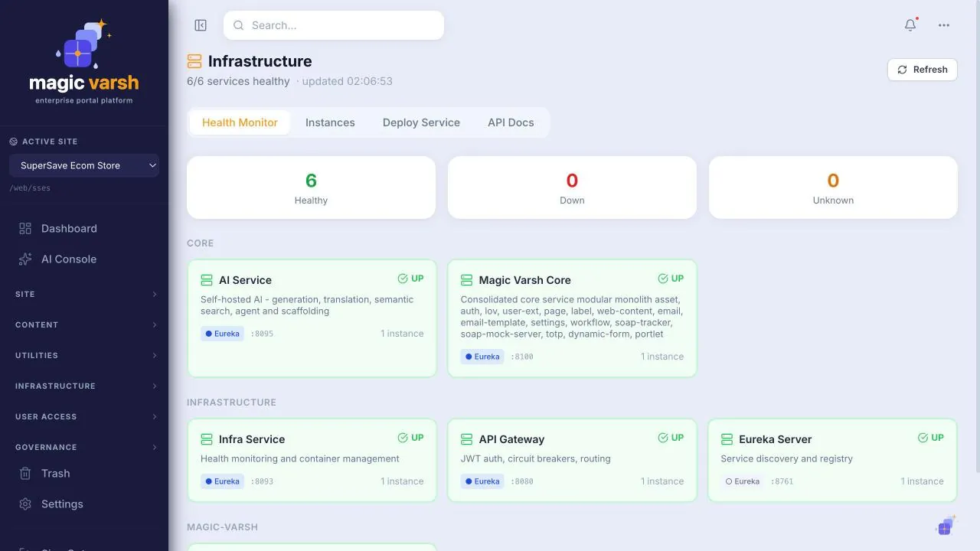Open the floating assistant icon at the bottom right
Image resolution: width=980 pixels, height=551 pixels.
coord(946,526)
